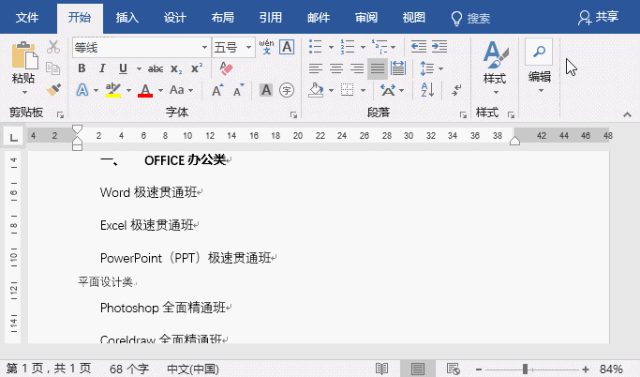This screenshot has width=640, height=377.
Task: Cut selection with the scissors icon
Action: point(53,47)
